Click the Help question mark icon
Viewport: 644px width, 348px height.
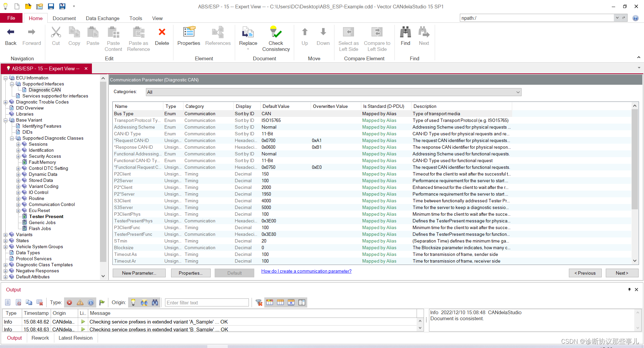636,18
